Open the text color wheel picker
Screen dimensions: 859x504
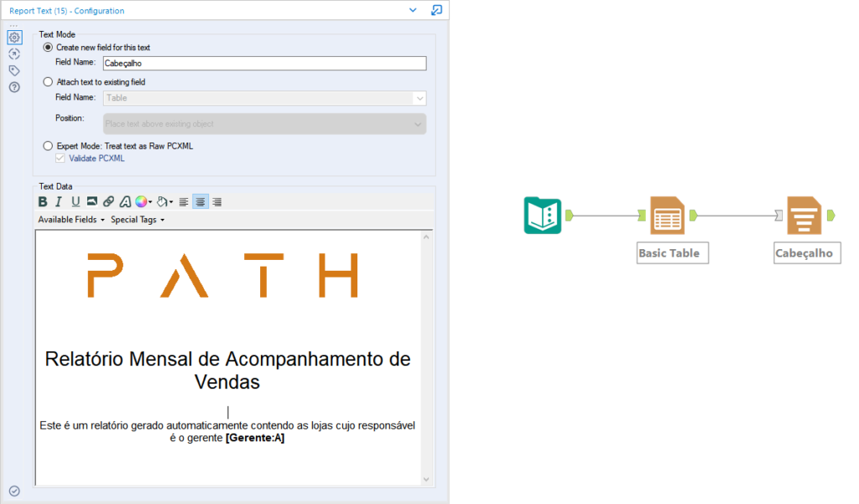tap(143, 201)
